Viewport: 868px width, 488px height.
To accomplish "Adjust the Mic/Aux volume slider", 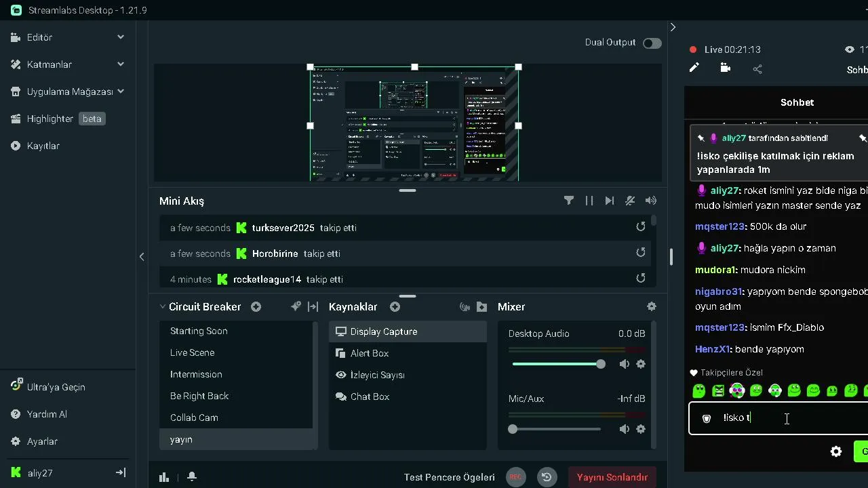I will [555, 429].
